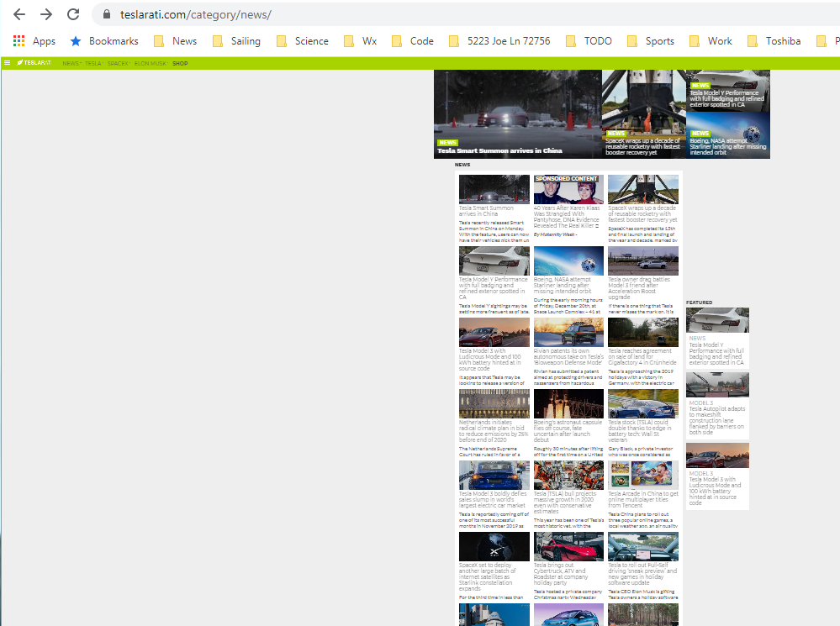Open headline Netherlands initiates radical climate plan
Image resolution: width=840 pixels, height=626 pixels.
tap(493, 431)
